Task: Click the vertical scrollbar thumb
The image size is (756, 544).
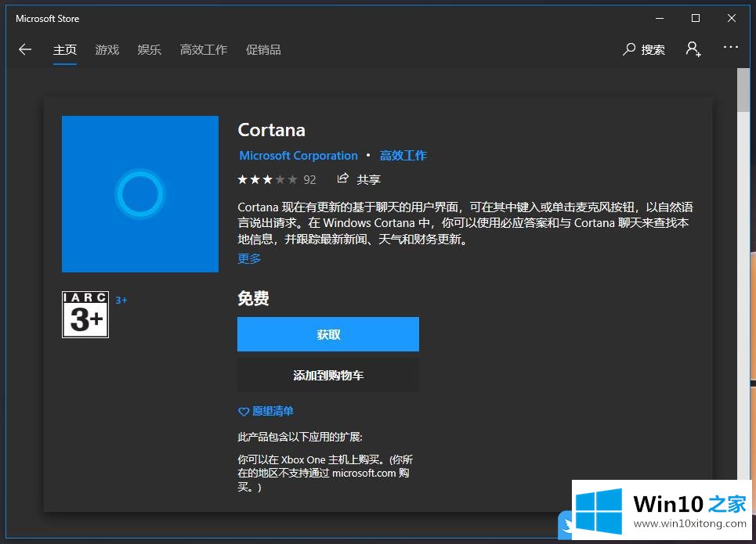Action: [743, 89]
